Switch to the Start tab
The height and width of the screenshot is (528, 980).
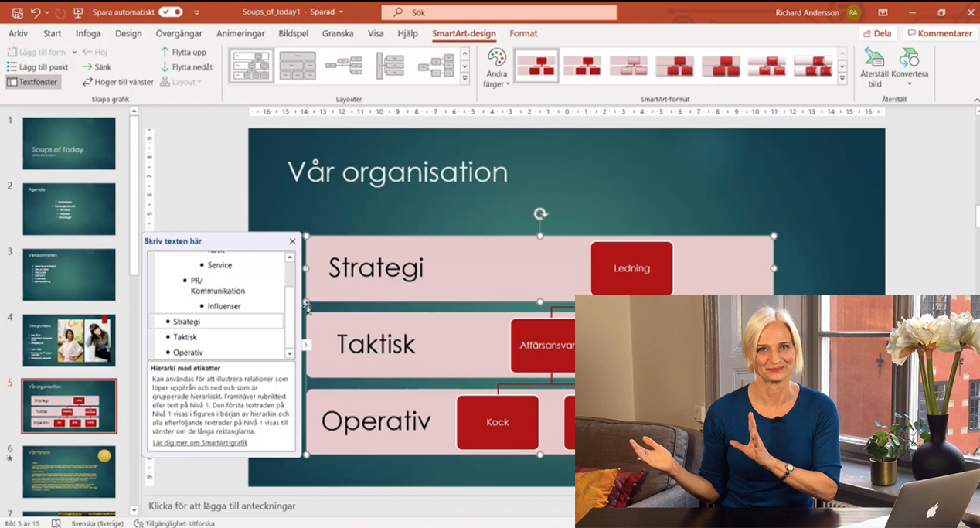pyautogui.click(x=53, y=33)
